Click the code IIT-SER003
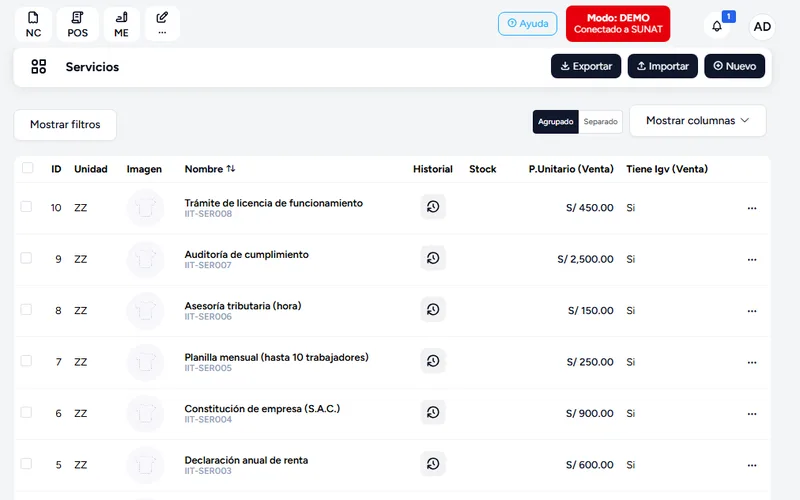The image size is (800, 500). (208, 471)
